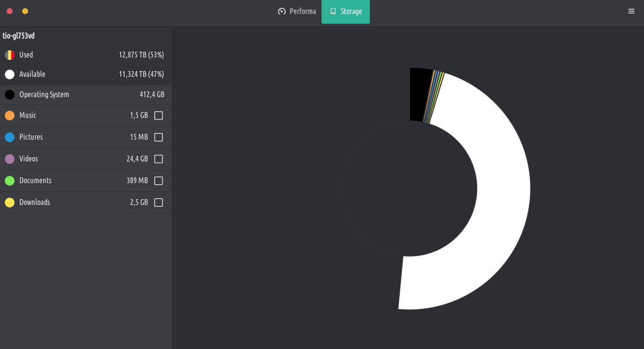
Task: Click the green Documents circle icon
Action: [x=10, y=181]
